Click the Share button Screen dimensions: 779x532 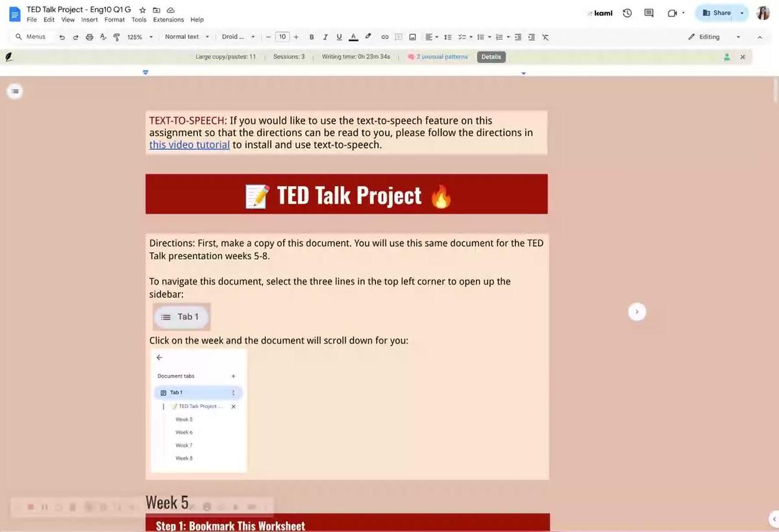coord(716,13)
